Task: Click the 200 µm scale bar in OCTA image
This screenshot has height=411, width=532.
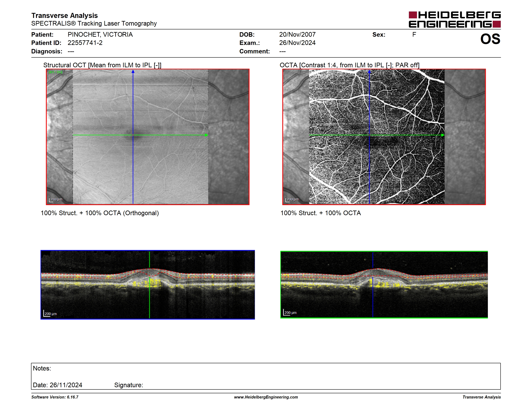Action: click(x=292, y=200)
